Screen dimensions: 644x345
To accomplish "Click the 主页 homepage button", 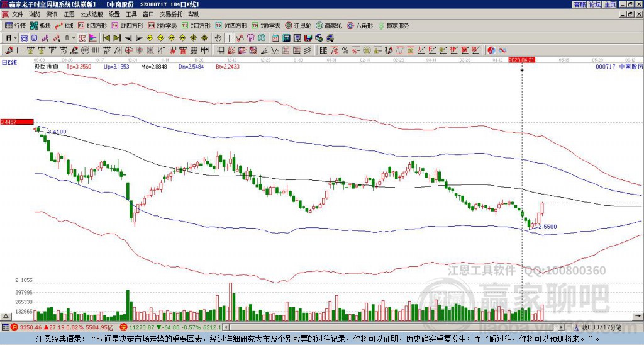I will [x=609, y=4].
